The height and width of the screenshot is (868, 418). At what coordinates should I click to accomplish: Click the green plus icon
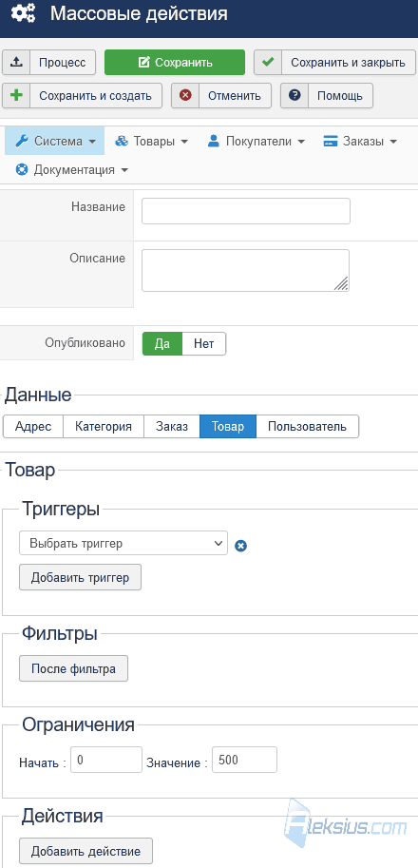[x=16, y=95]
